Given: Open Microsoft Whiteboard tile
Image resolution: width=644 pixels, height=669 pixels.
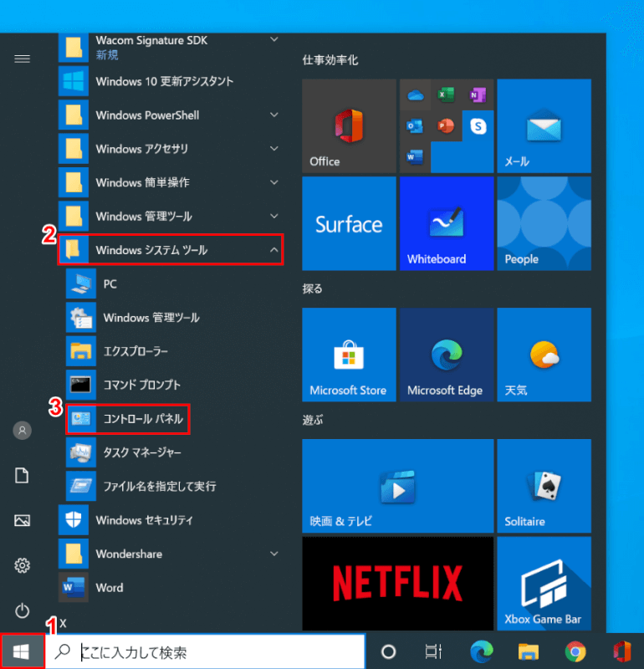Looking at the screenshot, I should [x=447, y=223].
